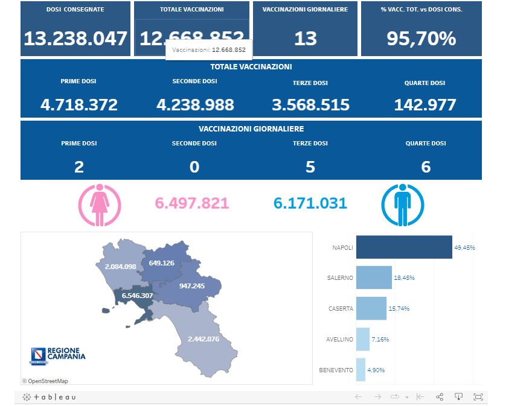Viewport: 532px width, 406px height.
Task: Open the Share dialog icon
Action: (x=440, y=397)
